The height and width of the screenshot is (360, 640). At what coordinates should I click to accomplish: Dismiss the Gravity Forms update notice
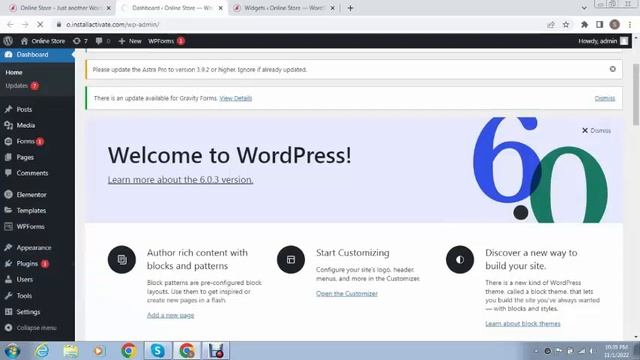[x=604, y=98]
